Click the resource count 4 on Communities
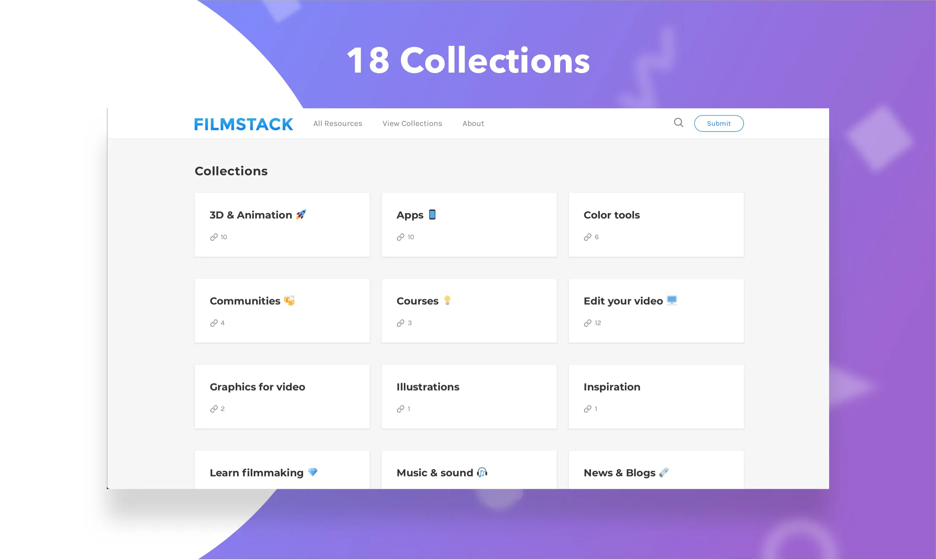 tap(223, 323)
